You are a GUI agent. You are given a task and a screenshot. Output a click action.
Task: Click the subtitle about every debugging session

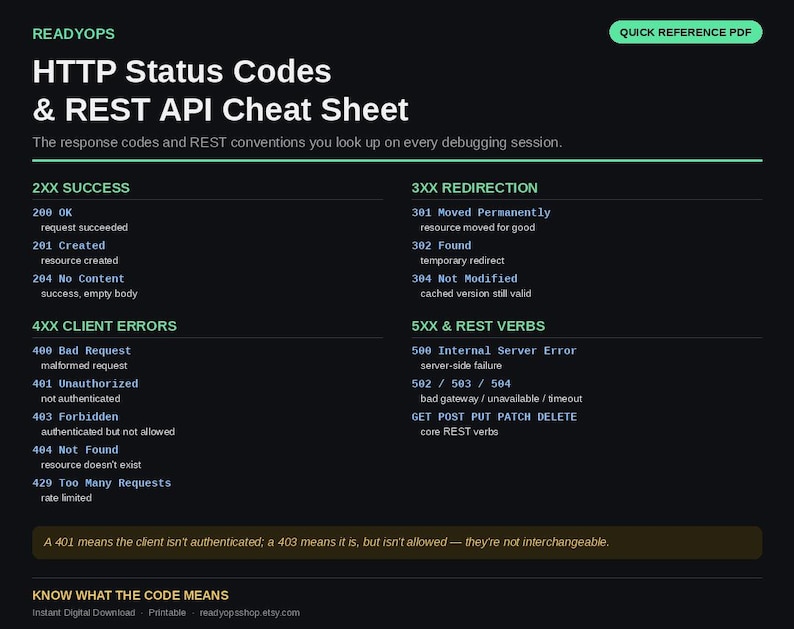pos(297,142)
